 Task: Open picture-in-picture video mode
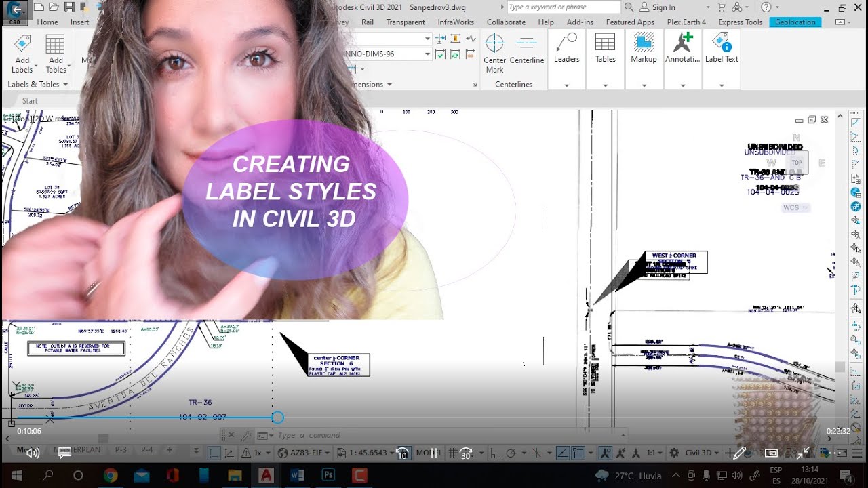pos(771,453)
